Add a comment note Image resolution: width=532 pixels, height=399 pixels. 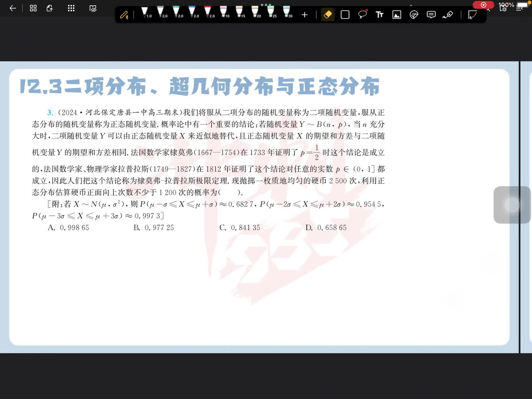(431, 15)
